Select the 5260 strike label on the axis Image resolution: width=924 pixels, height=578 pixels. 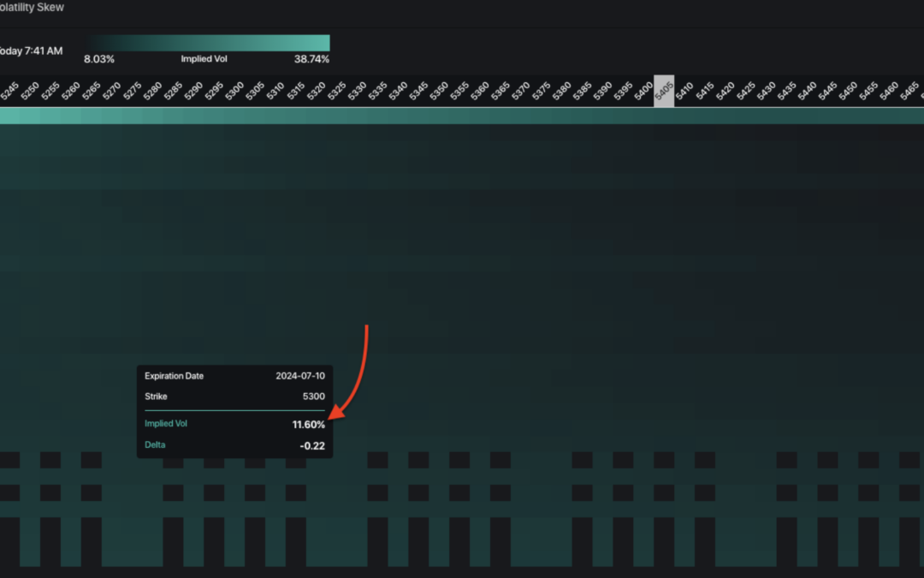tap(71, 91)
